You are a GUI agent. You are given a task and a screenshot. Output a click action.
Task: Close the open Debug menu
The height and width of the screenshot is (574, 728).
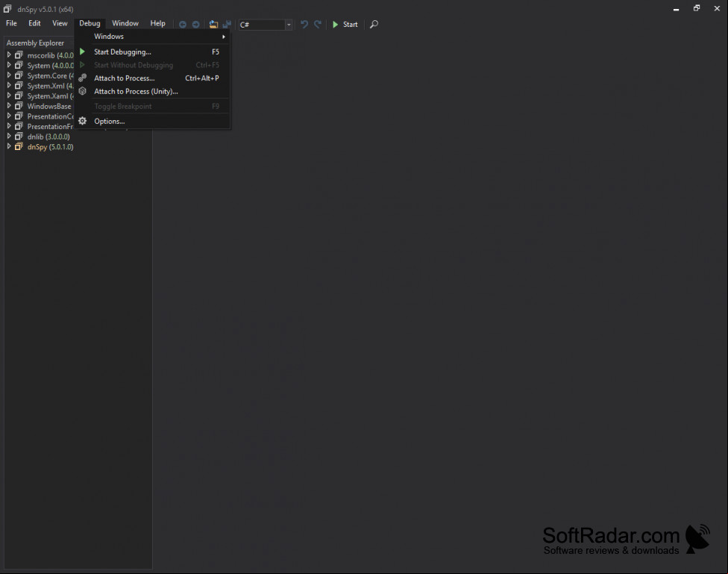coord(90,23)
